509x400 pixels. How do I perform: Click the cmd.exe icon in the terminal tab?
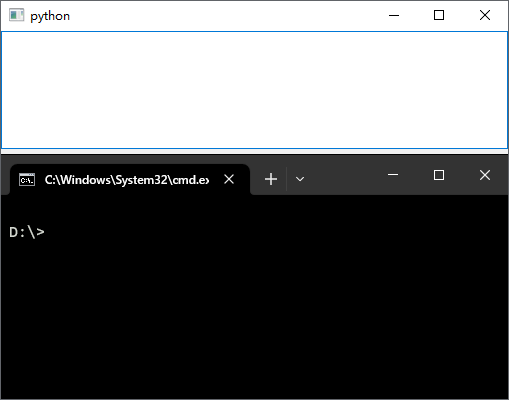coord(27,180)
